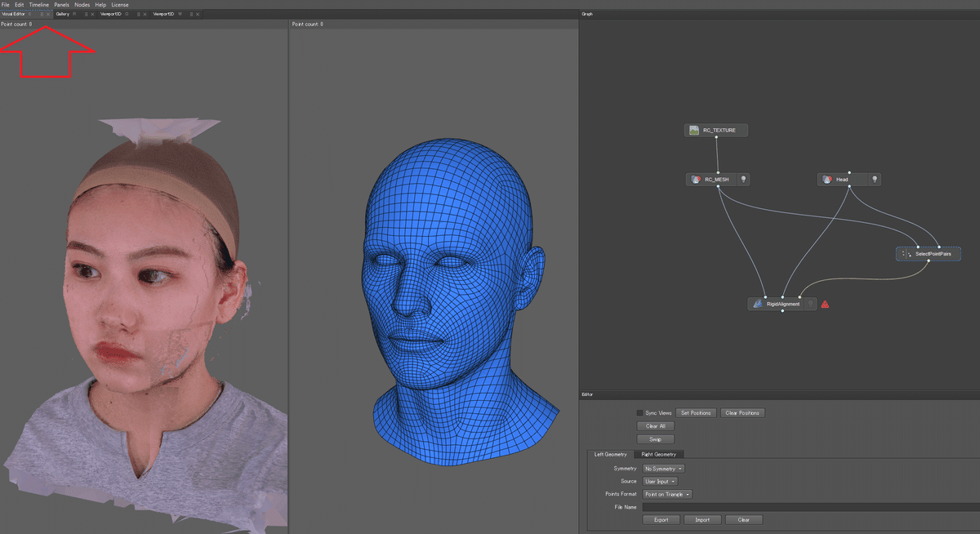Click the Import button
980x534 pixels.
point(702,520)
